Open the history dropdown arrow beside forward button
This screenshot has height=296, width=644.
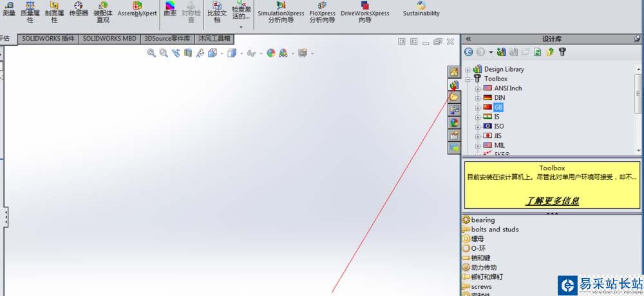point(491,53)
